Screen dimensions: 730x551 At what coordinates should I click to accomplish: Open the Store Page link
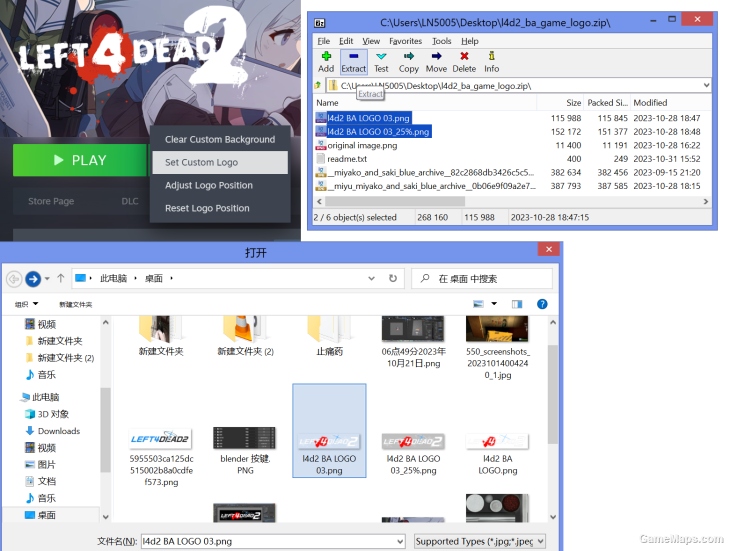pyautogui.click(x=51, y=201)
